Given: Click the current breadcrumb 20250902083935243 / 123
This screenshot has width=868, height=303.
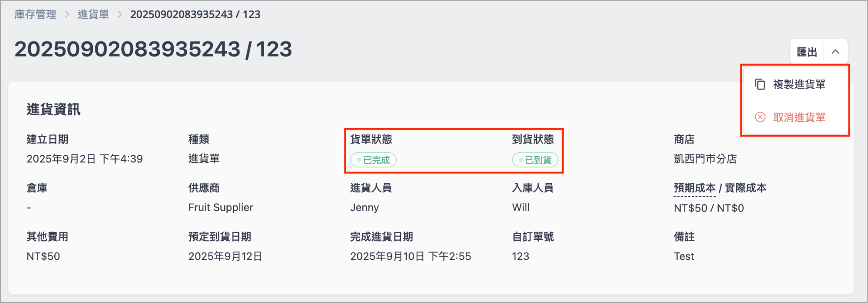Looking at the screenshot, I should point(195,14).
